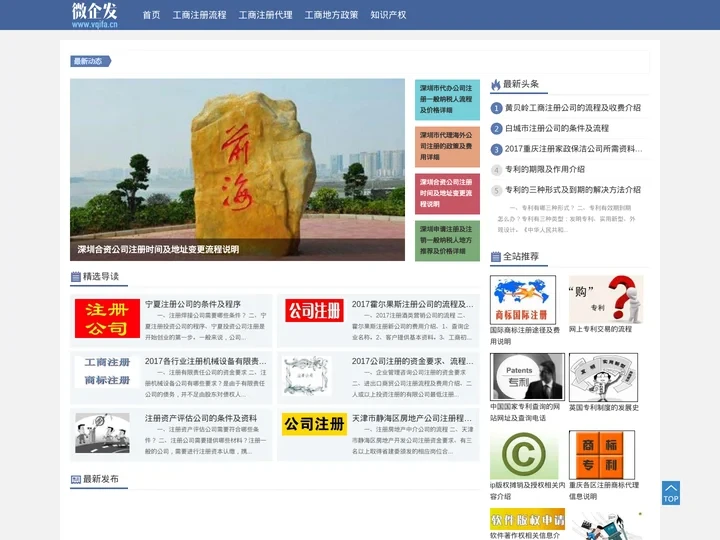Image resolution: width=720 pixels, height=540 pixels.
Task: Open the red 公司注册 thumbnail
Action: click(x=314, y=310)
